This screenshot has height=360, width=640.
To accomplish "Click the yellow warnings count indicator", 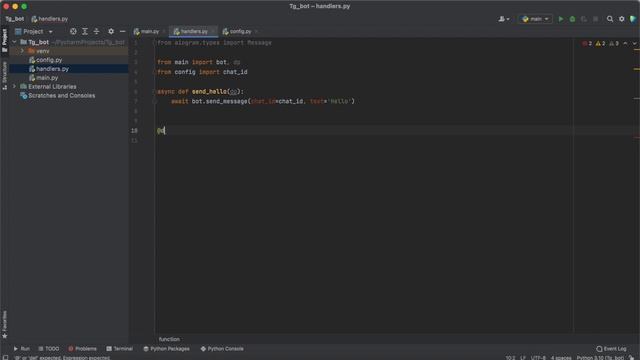I will pos(600,43).
